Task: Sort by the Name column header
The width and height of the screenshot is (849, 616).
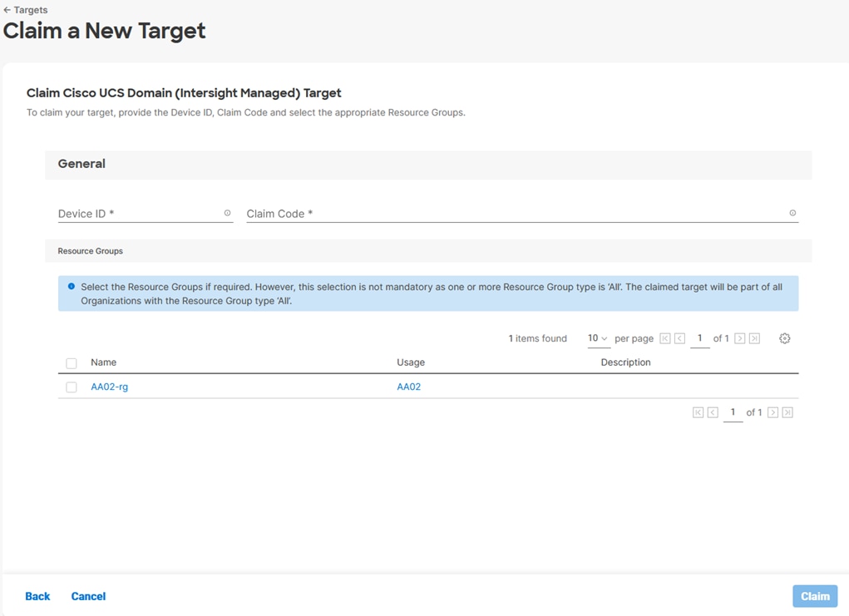Action: coord(103,362)
